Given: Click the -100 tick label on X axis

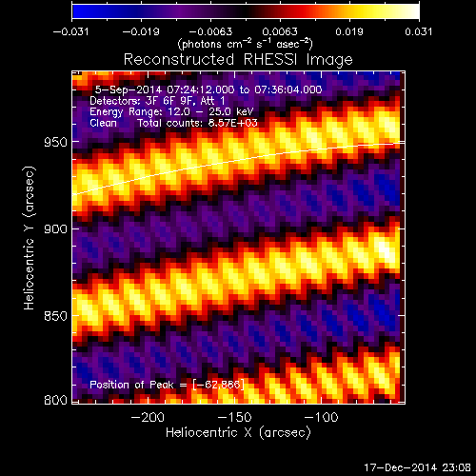Looking at the screenshot, I should coord(321,417).
